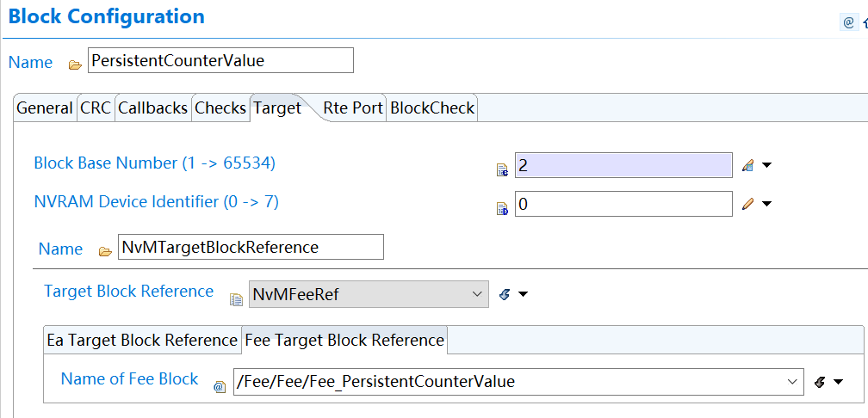Click the pencil edit icon for NVRAM Device Identifier
The image size is (868, 418).
coord(747,204)
